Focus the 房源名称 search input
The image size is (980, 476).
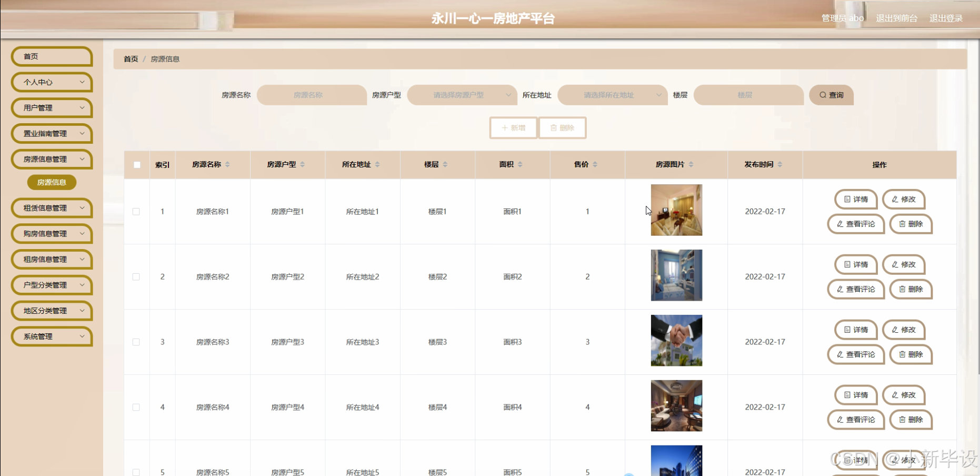(x=312, y=95)
